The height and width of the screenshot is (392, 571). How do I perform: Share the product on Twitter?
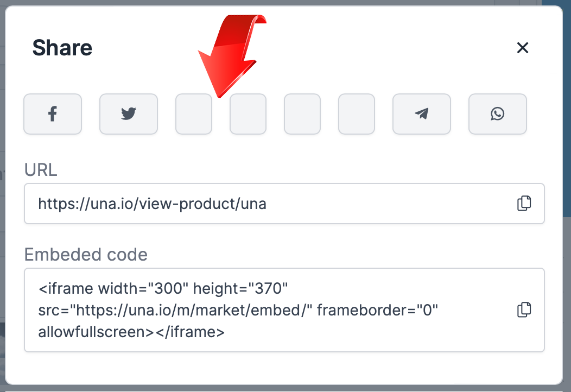click(129, 114)
